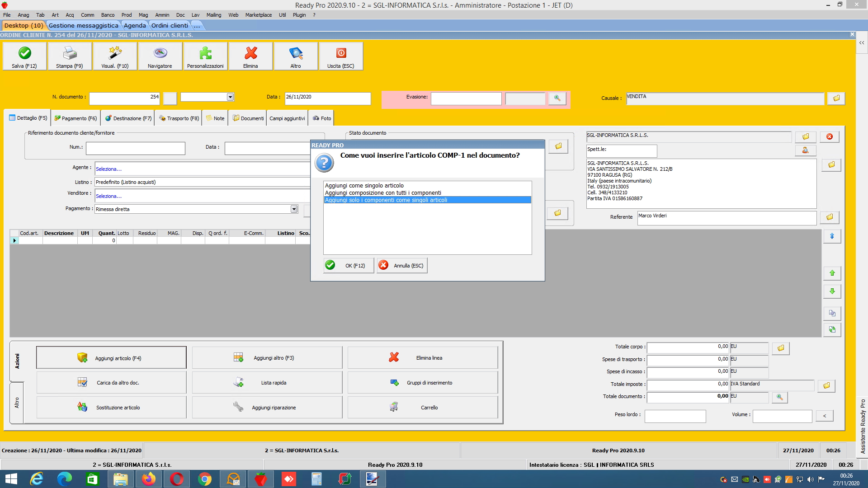Click person icon beside Spett.le field
Viewport: 868px width, 488px height.
(806, 150)
